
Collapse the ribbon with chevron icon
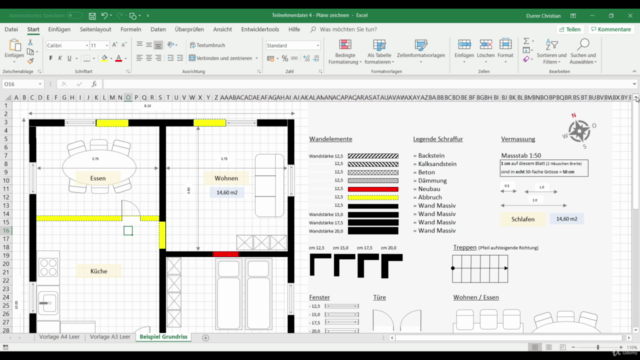[x=634, y=71]
